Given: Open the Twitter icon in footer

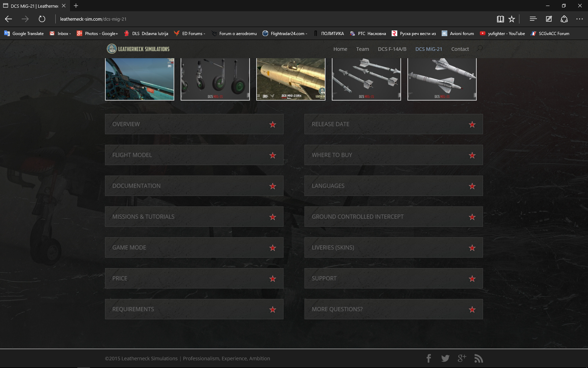Looking at the screenshot, I should pos(445,358).
